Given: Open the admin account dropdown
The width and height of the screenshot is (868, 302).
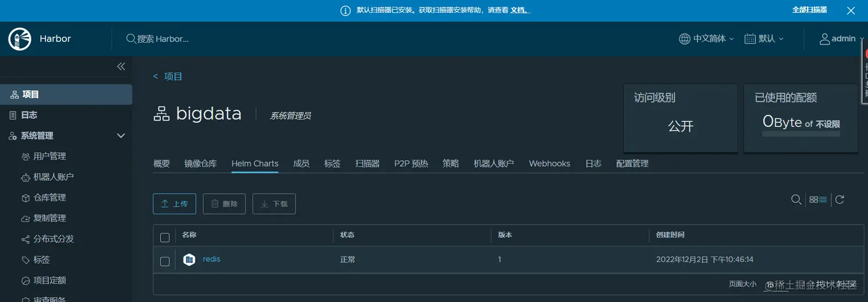Looking at the screenshot, I should pos(842,39).
